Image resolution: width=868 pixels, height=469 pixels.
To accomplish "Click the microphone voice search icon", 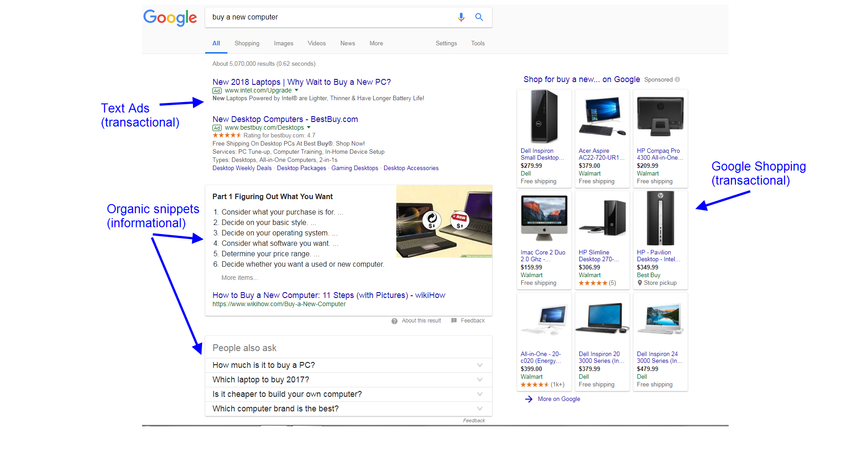I will [x=461, y=17].
